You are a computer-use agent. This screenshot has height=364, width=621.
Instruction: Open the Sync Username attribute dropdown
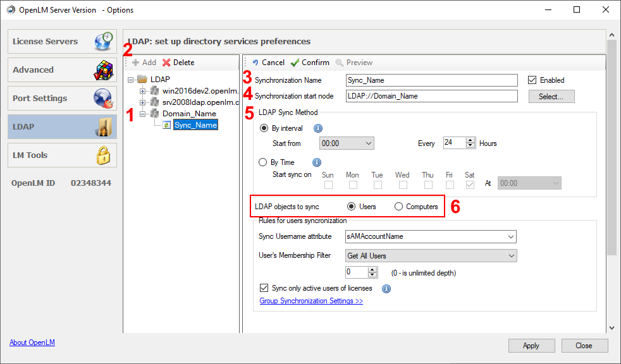tap(510, 236)
